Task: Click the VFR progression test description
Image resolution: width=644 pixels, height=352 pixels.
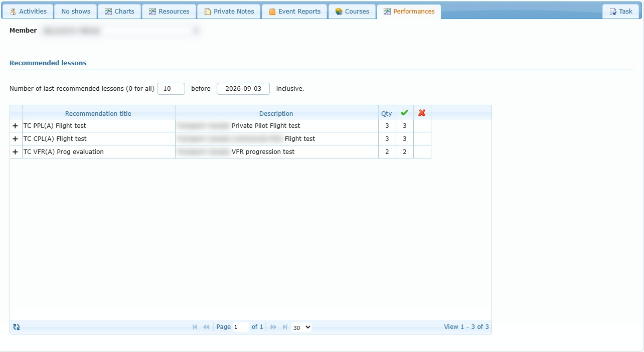Action: coord(263,152)
